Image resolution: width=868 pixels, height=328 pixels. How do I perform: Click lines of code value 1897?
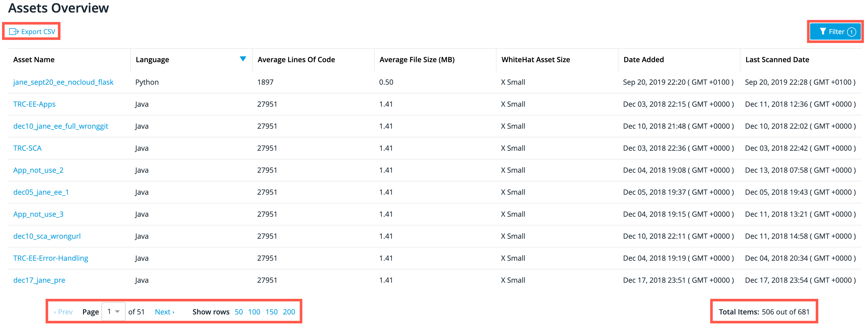pyautogui.click(x=265, y=82)
